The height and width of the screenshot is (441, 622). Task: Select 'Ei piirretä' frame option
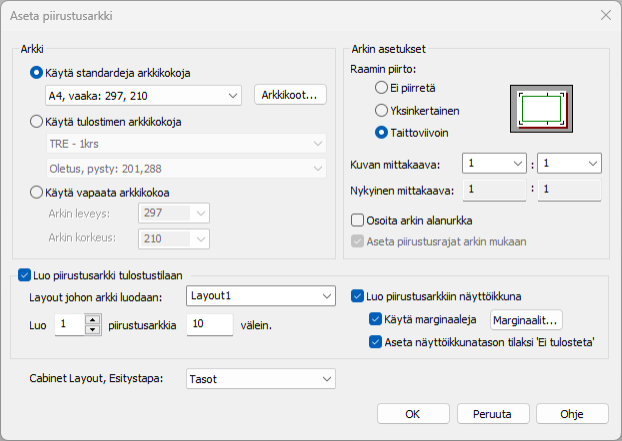(381, 88)
